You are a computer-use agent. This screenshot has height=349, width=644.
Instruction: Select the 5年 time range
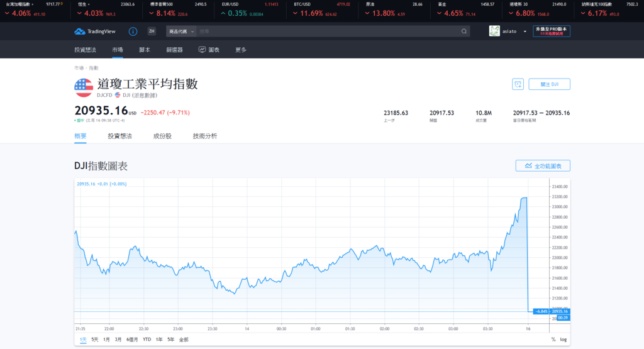click(171, 340)
